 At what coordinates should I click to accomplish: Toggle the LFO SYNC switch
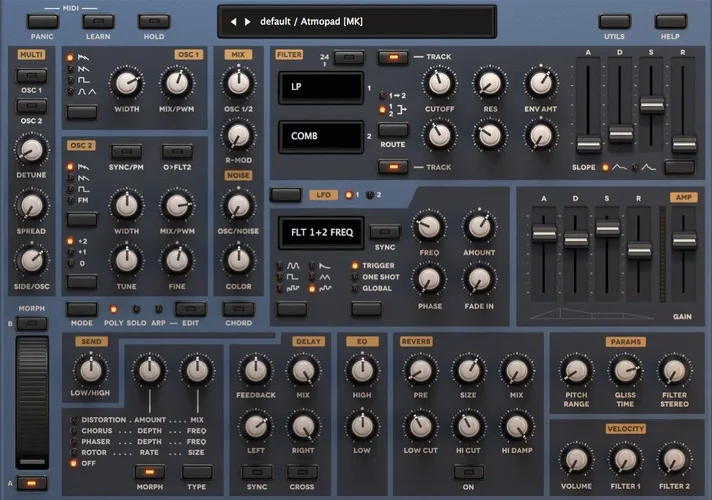[x=385, y=232]
